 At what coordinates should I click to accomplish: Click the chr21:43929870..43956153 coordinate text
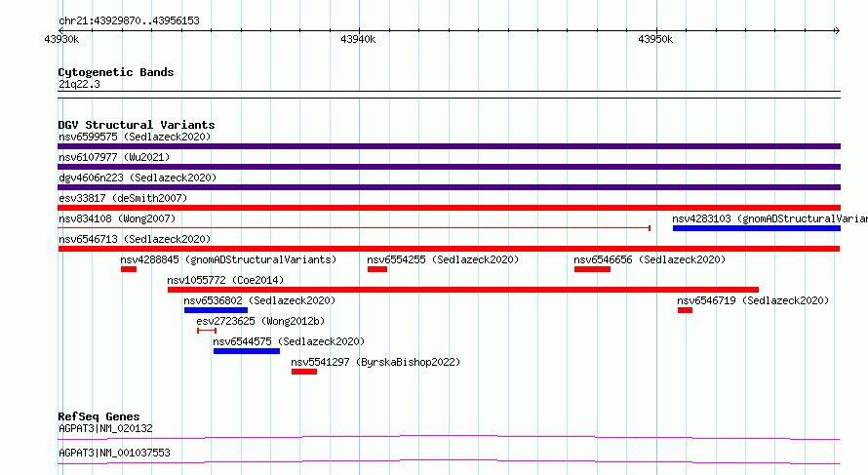(x=129, y=20)
